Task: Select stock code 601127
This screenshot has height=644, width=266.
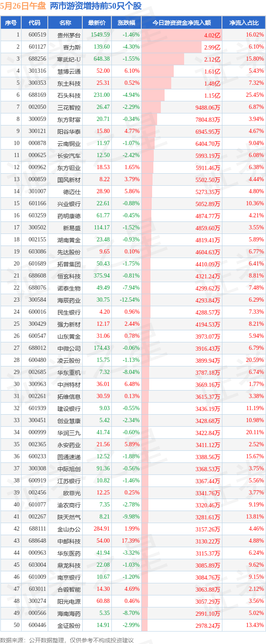Action: [37, 47]
